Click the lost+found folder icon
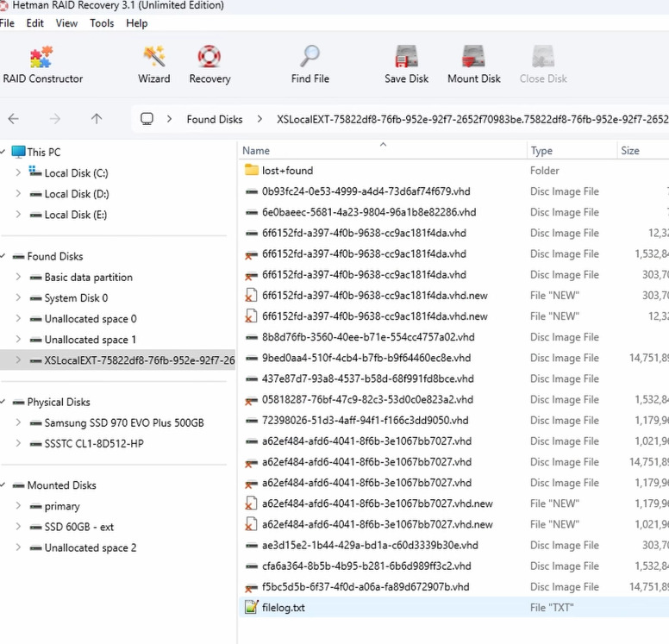Screen dimensions: 669x644 coord(252,171)
